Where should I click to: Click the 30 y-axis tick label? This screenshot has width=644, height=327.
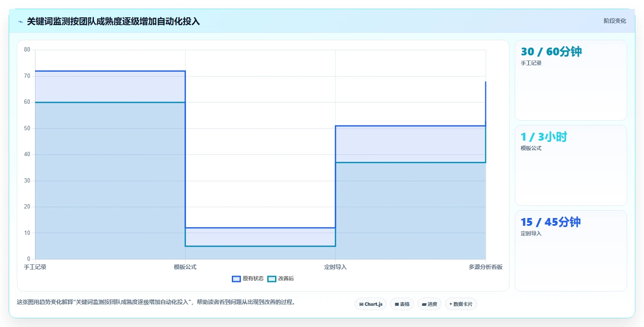click(27, 181)
